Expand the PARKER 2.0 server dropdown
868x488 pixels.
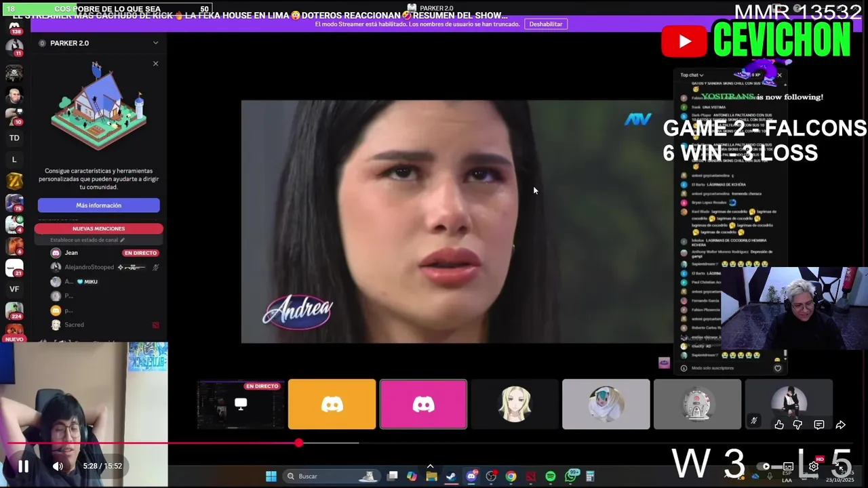(x=155, y=43)
